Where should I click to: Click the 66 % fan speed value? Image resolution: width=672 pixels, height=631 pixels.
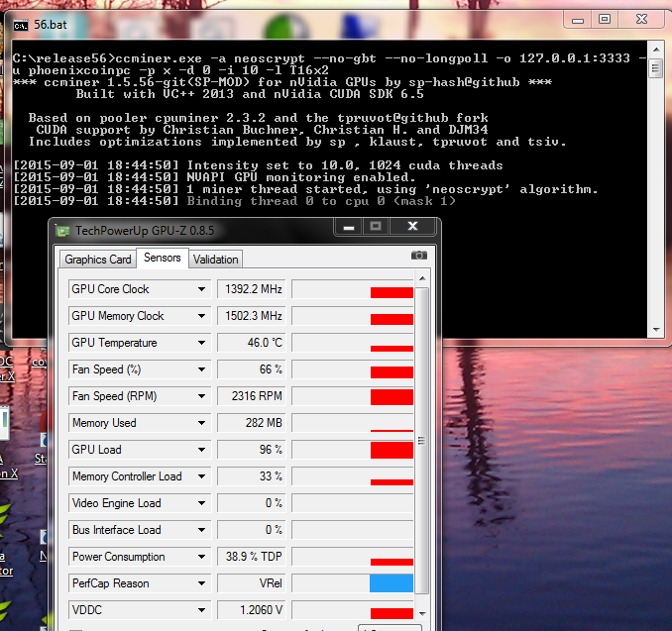coord(252,369)
